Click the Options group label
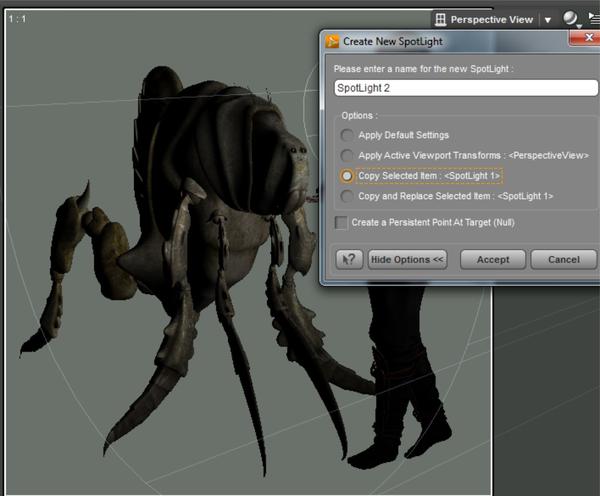 tap(359, 116)
